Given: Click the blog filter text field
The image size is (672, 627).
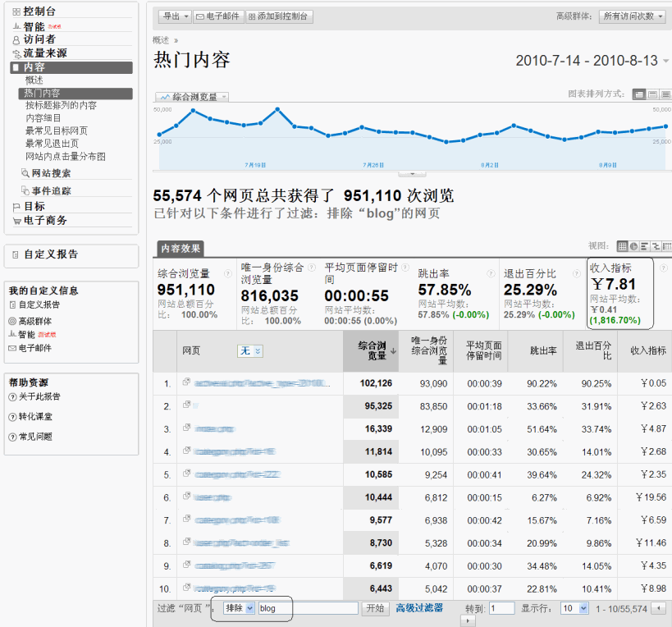Looking at the screenshot, I should (x=308, y=608).
